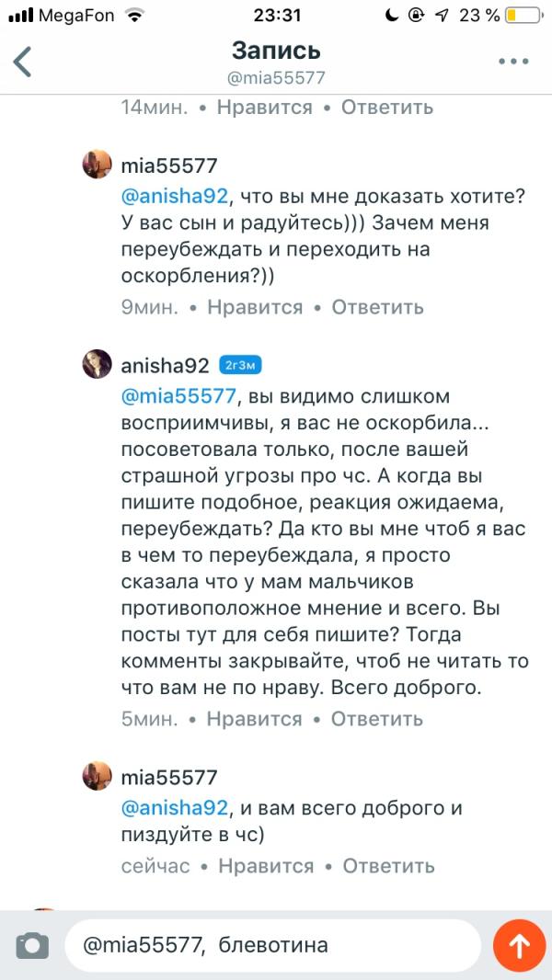Tap mia55577 avatar on latest comment
Viewport: 552px width, 980px height.
[x=97, y=776]
